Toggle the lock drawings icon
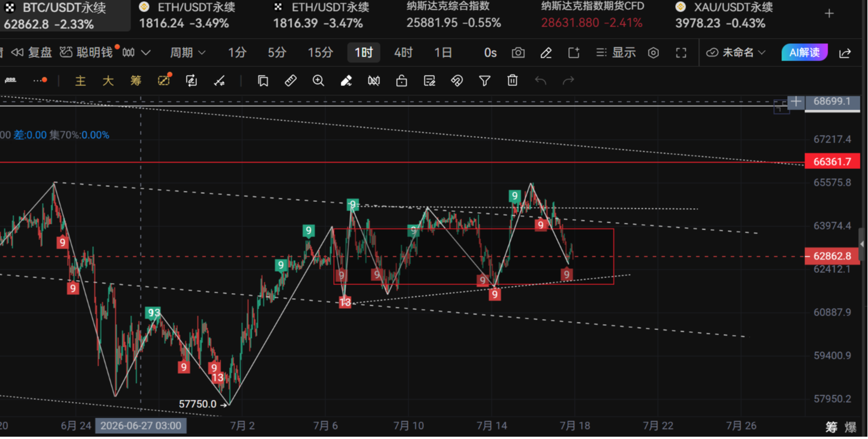This screenshot has width=868, height=439. coord(401,81)
